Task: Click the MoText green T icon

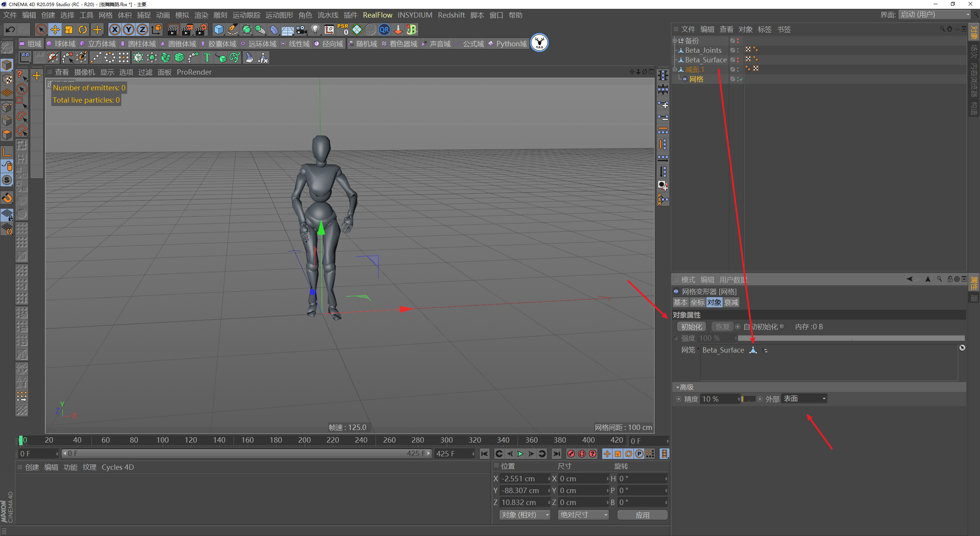Action: [207, 58]
